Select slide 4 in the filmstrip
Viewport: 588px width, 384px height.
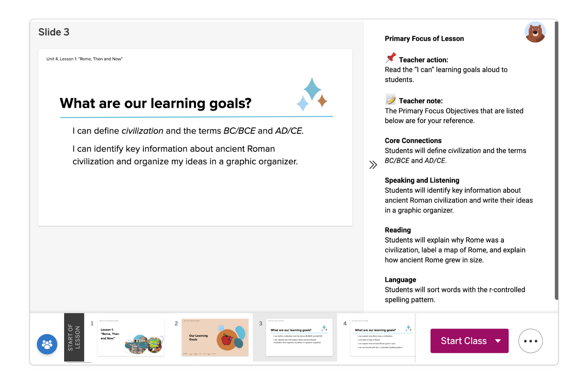[x=383, y=337]
